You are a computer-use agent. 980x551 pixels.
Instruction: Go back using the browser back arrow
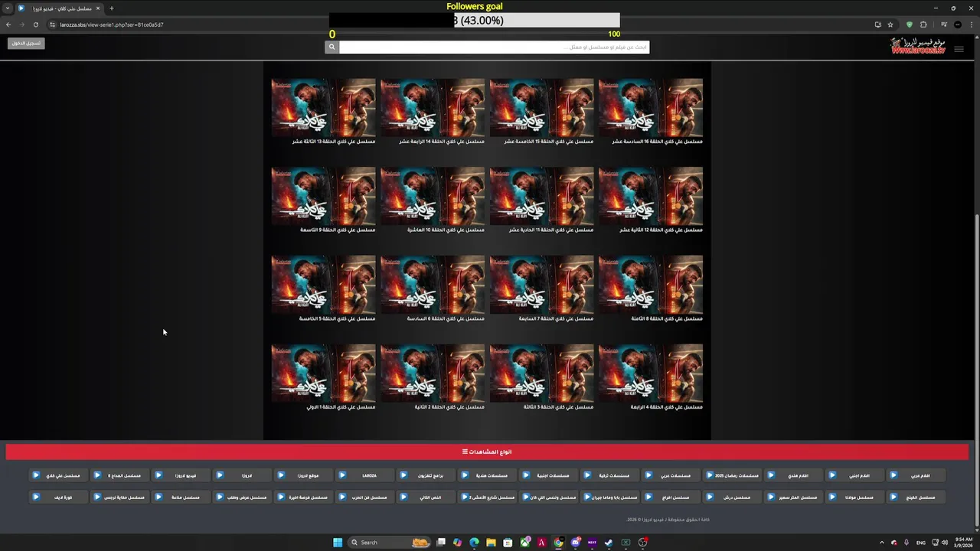[x=8, y=24]
